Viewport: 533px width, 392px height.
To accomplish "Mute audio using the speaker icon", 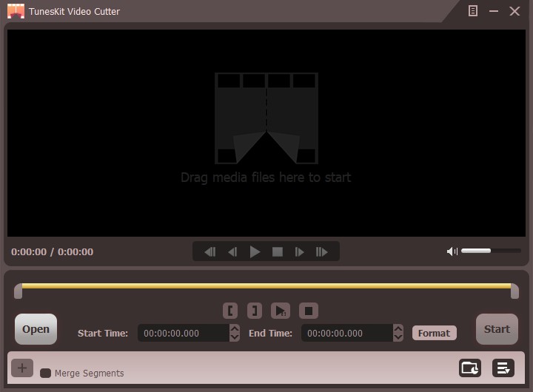I will point(452,251).
